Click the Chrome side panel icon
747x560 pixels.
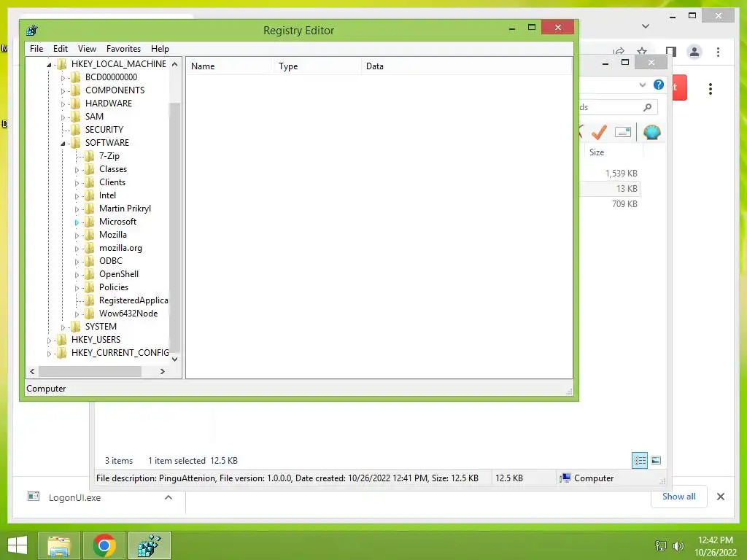[x=671, y=52]
